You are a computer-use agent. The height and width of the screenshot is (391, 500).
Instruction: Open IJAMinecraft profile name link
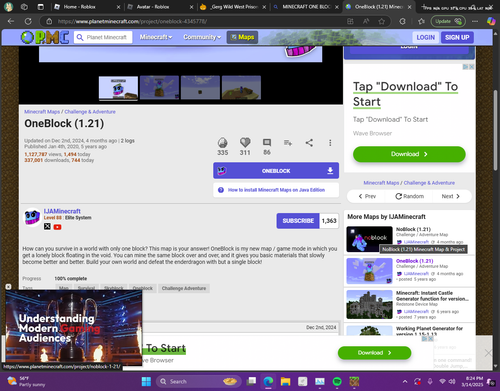click(x=62, y=211)
